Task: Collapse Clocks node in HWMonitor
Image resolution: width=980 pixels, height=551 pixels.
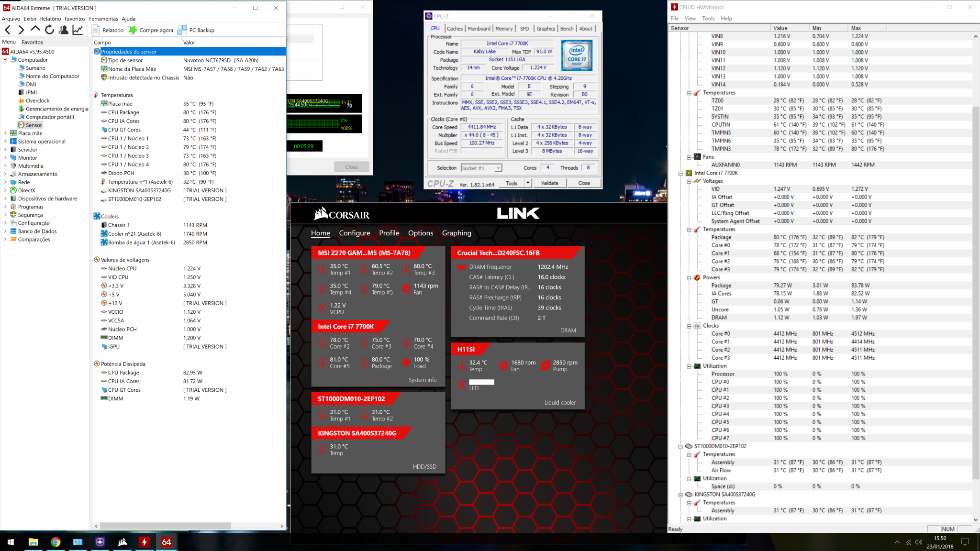Action: (x=689, y=326)
